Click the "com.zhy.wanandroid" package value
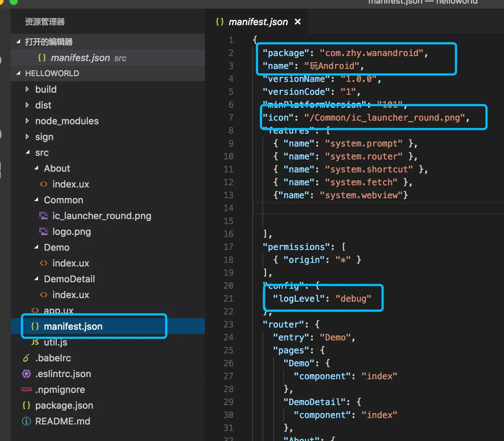 pos(371,53)
